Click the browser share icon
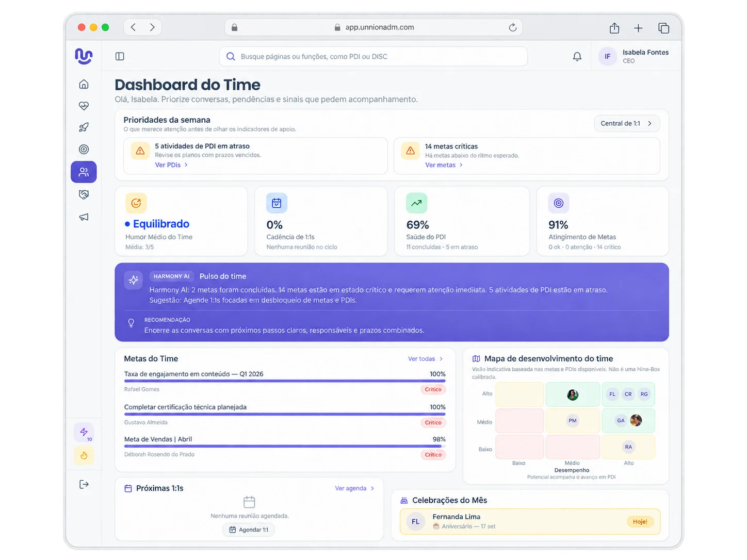This screenshot has width=747, height=560. [614, 28]
